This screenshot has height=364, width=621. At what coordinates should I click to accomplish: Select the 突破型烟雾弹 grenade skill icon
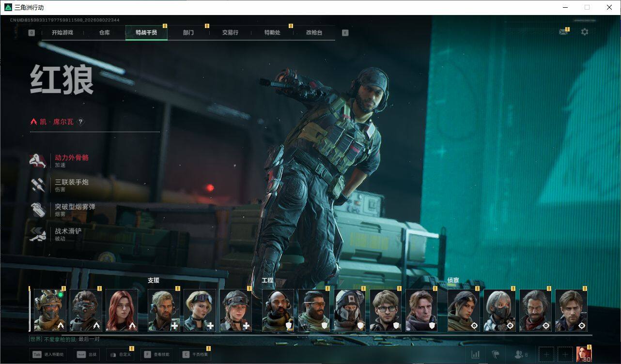point(38,210)
